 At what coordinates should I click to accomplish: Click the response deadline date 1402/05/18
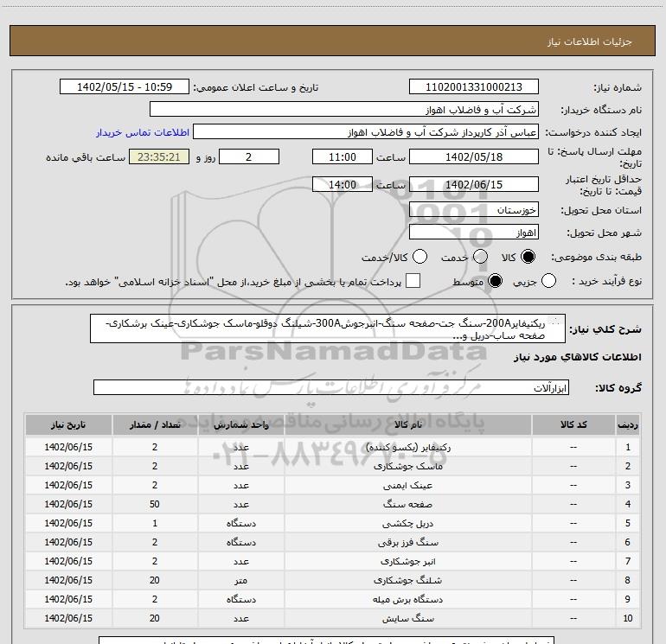tap(474, 156)
